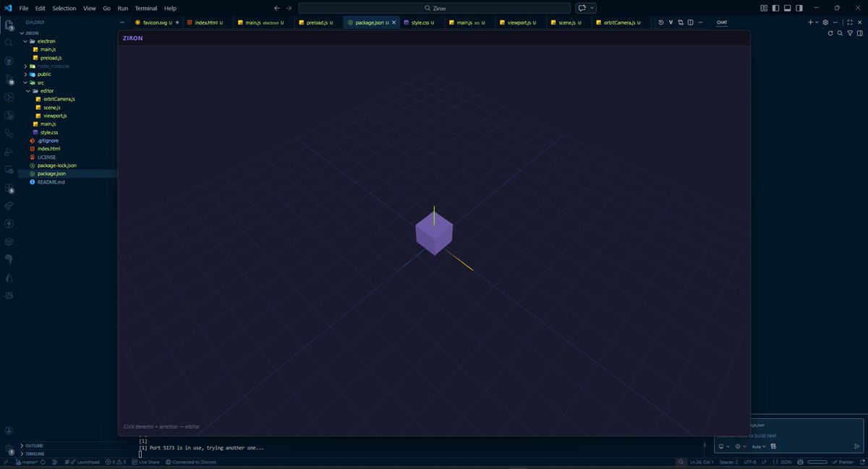Switch to the orbitCamera.js tab
868x469 pixels.
(x=620, y=22)
